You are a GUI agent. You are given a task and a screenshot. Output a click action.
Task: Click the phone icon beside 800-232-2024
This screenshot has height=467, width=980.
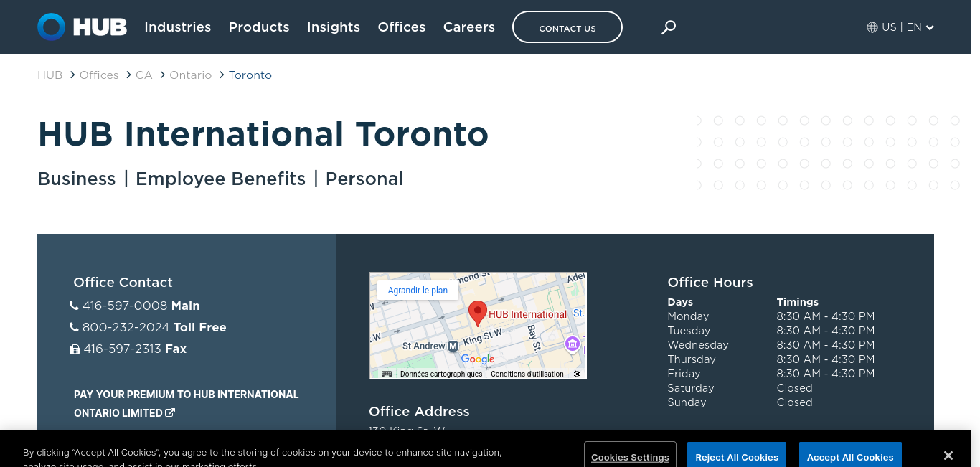click(74, 327)
